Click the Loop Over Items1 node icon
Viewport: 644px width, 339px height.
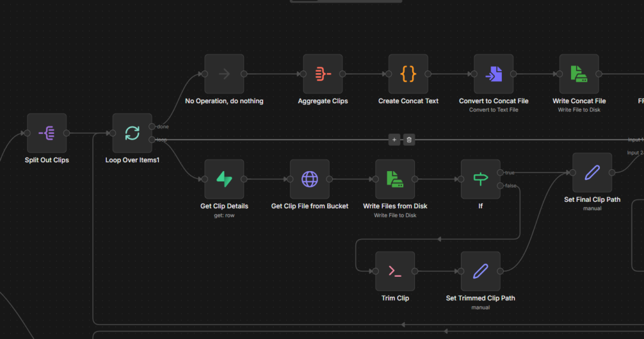coord(132,133)
